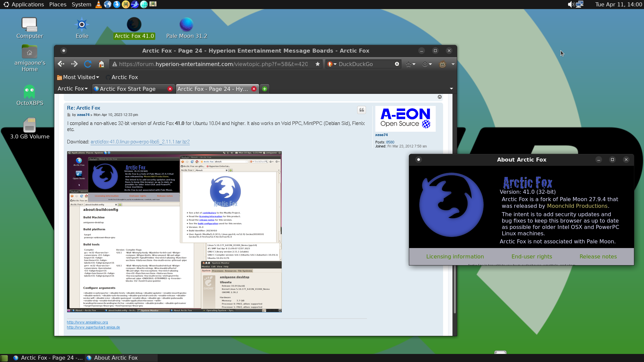Click the DuckDuckGo search engine icon
Image resolution: width=644 pixels, height=362 pixels.
point(330,64)
